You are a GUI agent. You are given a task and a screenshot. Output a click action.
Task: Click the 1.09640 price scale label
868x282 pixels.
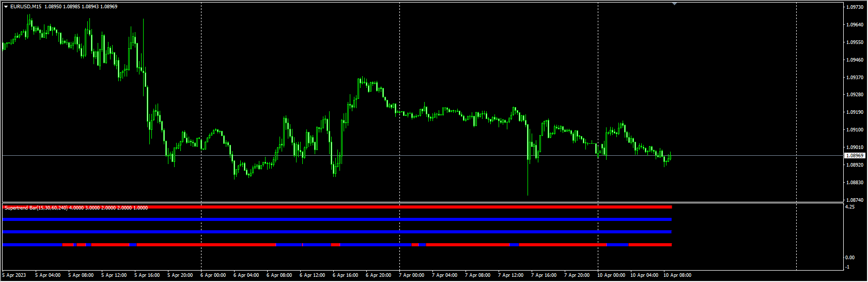tap(855, 25)
